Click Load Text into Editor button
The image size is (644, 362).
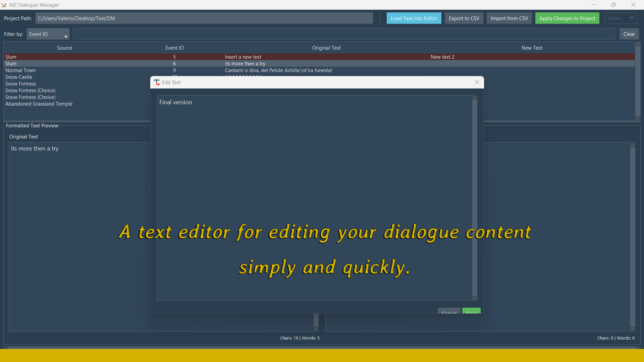click(414, 18)
